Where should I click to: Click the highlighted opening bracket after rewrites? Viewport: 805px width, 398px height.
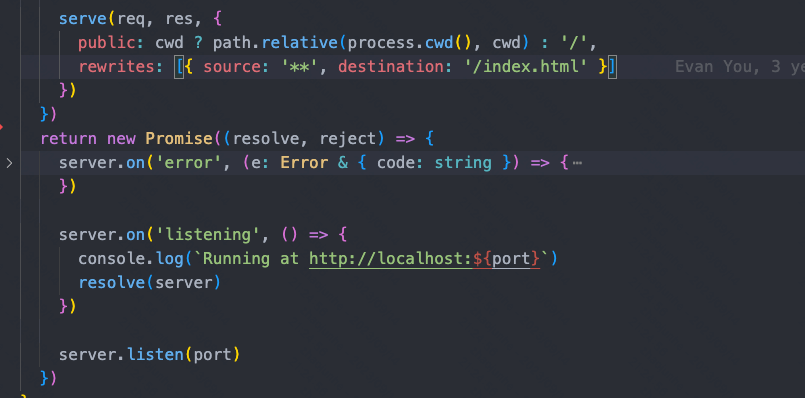179,67
